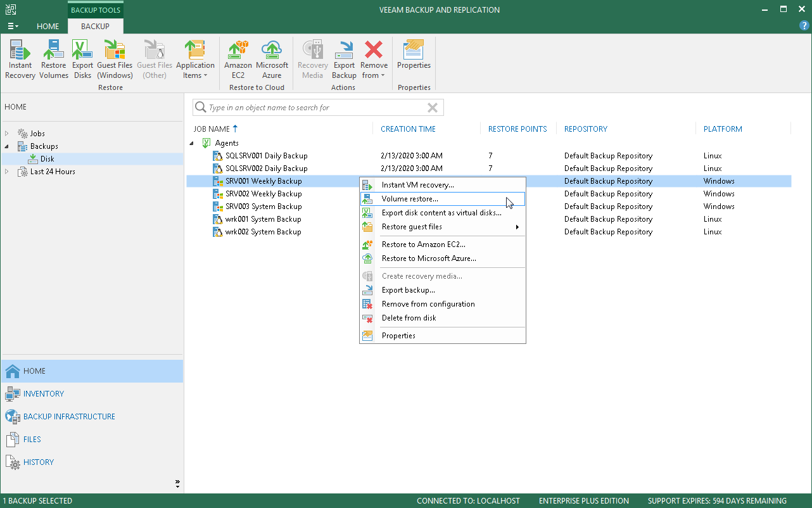Choose Instant VM recovery from context menu
The width and height of the screenshot is (812, 508).
[x=443, y=185]
